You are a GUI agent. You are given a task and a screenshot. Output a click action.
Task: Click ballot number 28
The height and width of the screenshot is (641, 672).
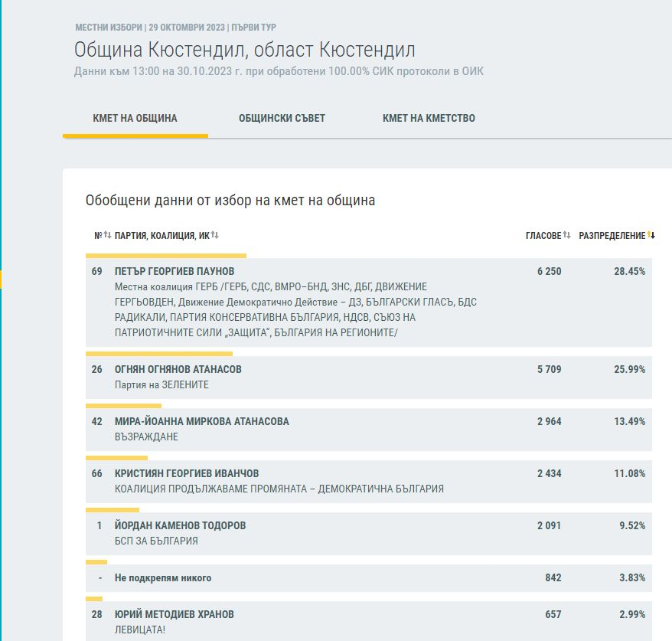pos(97,614)
